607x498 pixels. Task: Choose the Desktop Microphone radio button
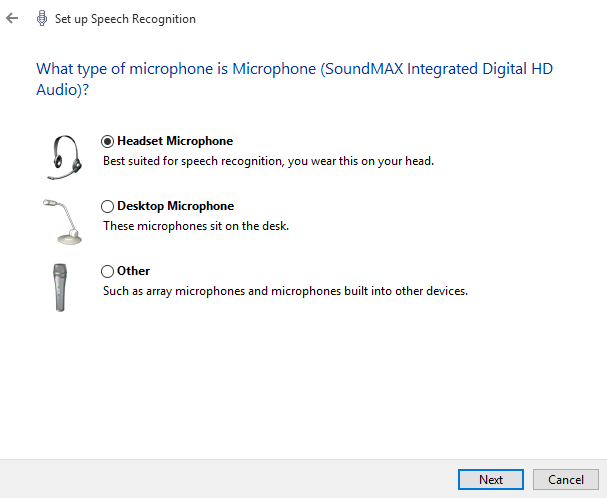point(107,206)
